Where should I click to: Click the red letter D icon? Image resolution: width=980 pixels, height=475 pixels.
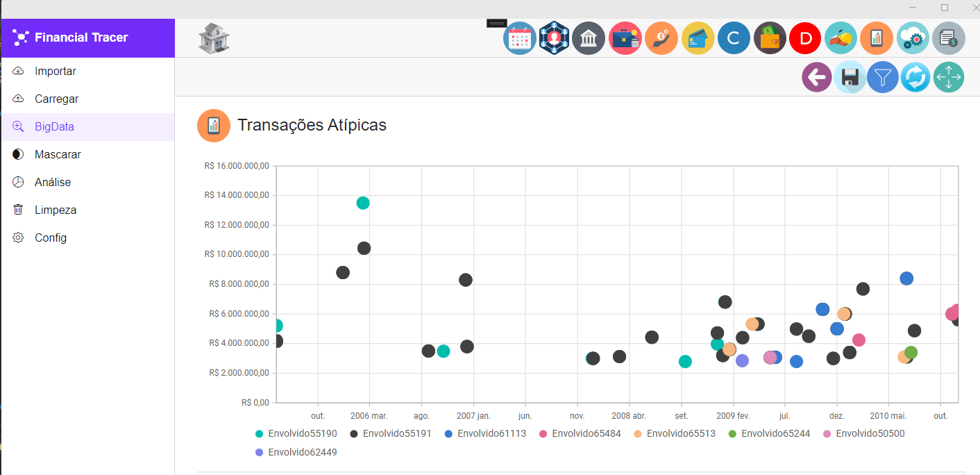[805, 38]
